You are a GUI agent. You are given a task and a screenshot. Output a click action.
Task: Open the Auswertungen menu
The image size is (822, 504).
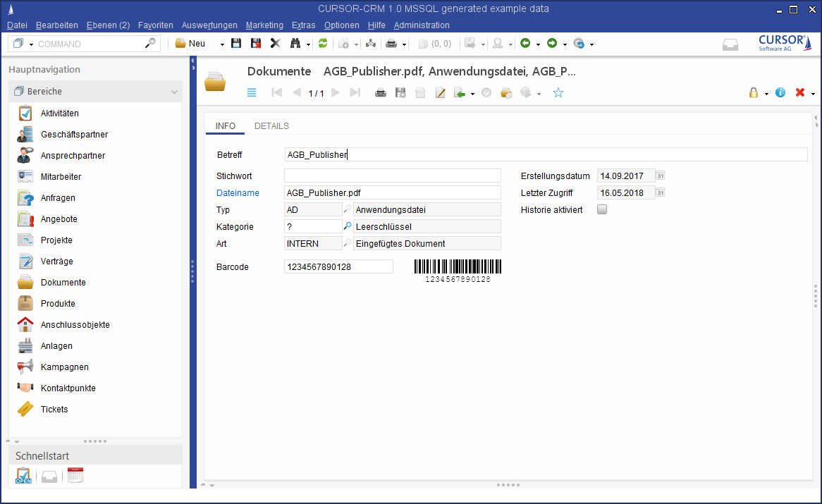(x=209, y=25)
